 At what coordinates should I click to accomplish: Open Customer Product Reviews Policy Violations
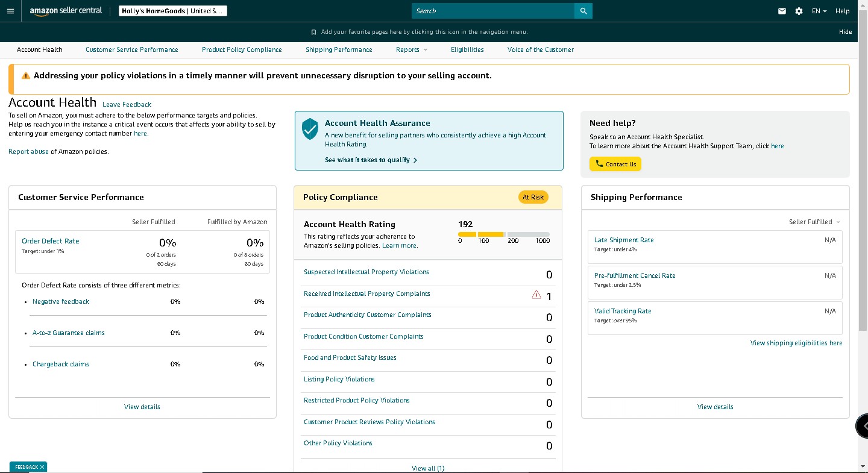coord(370,422)
